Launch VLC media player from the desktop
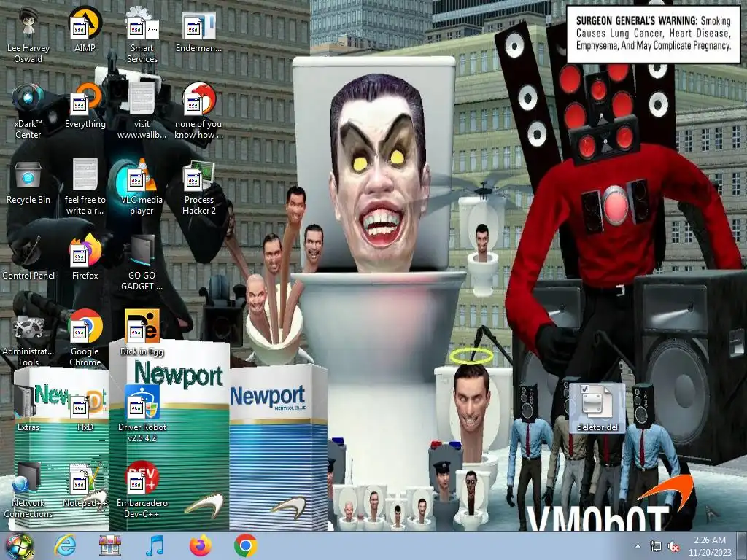 coord(142,187)
